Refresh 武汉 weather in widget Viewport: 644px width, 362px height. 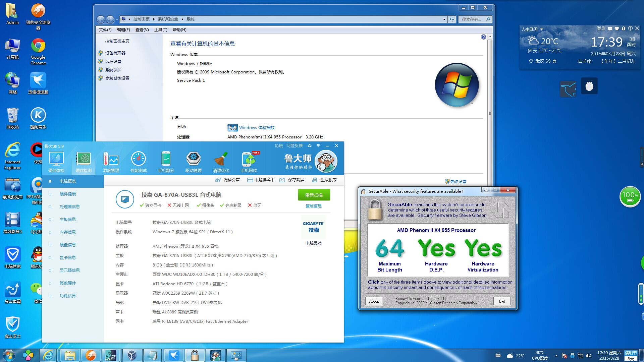tap(531, 61)
